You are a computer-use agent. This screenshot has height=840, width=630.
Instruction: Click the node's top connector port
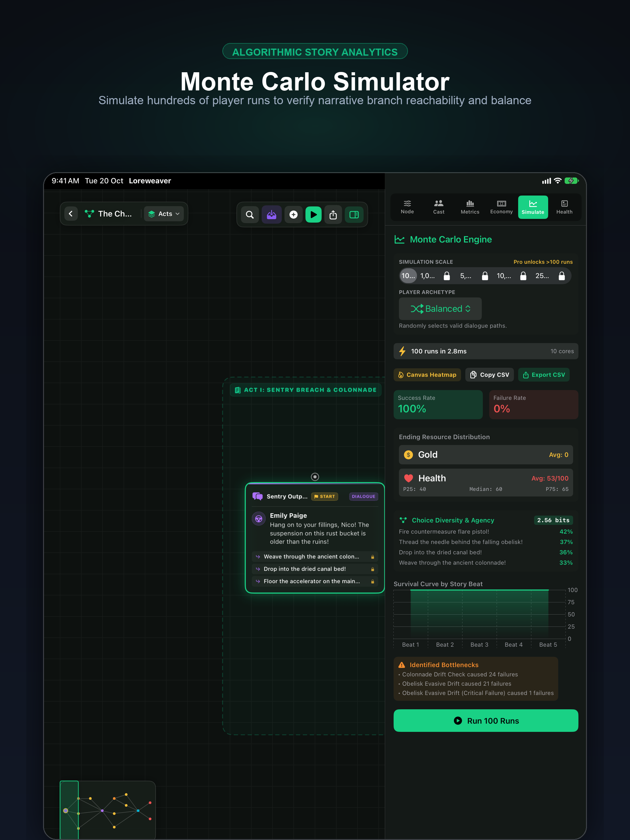click(315, 477)
